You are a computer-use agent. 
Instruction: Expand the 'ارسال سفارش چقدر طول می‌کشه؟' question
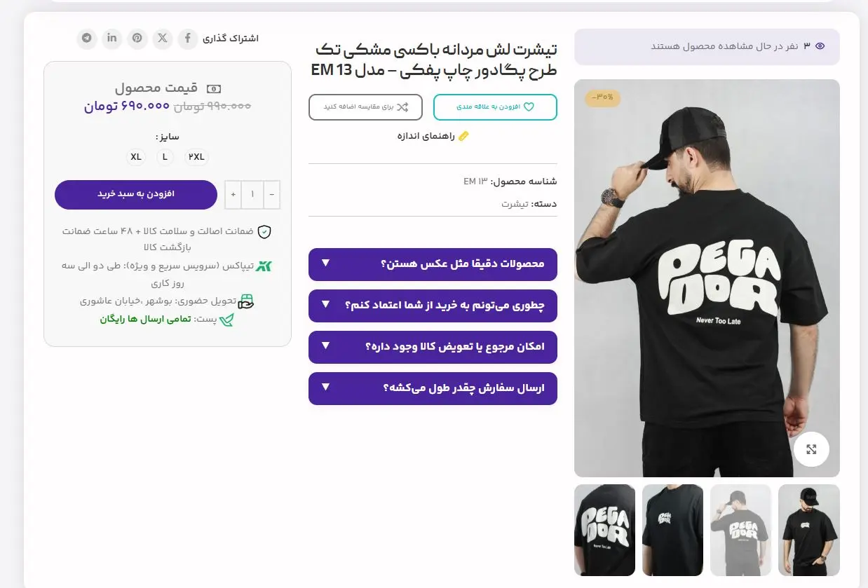[x=433, y=388]
